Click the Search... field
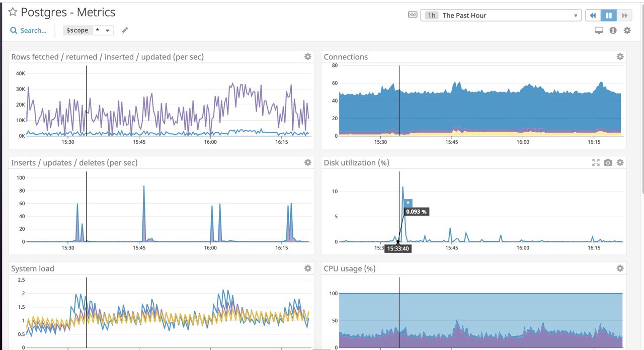This screenshot has width=644, height=350. [x=33, y=31]
